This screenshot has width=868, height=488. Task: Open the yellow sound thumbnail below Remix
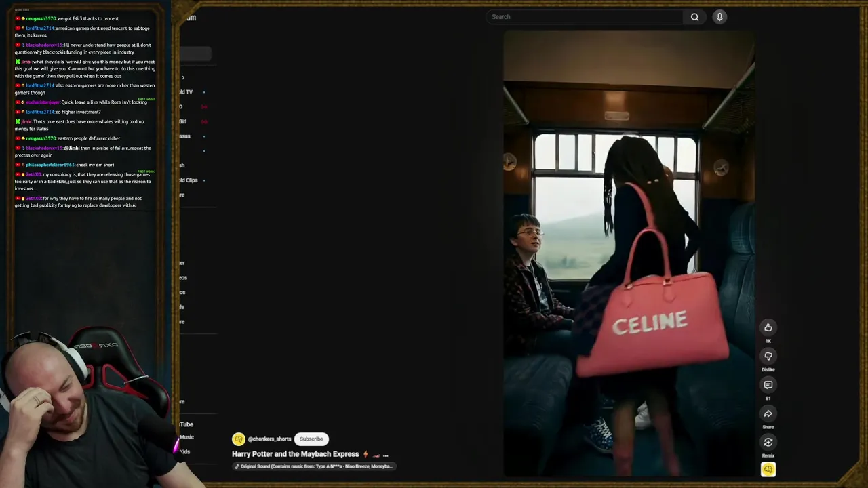pos(768,469)
